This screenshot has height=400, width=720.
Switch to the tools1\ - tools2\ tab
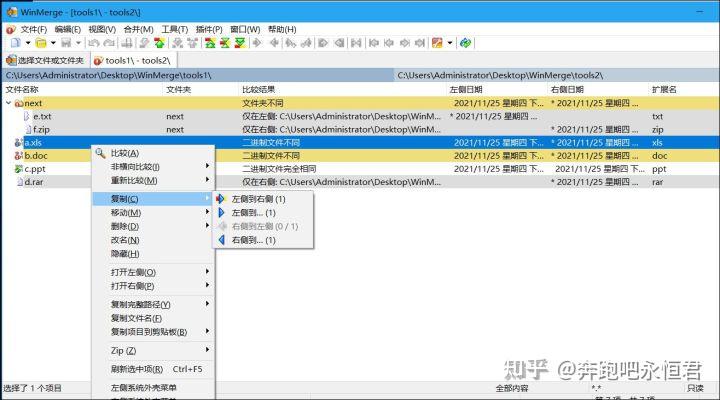click(x=133, y=61)
